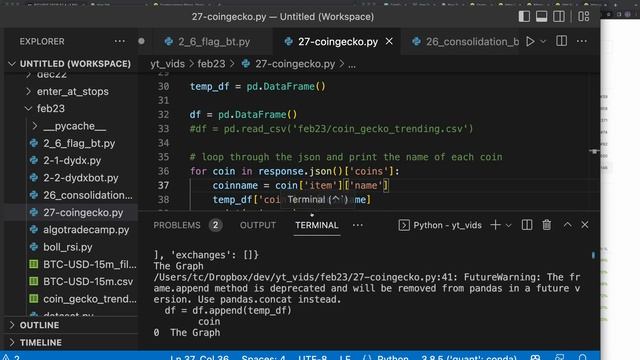Click the warnings count in the status bar
Screen dimensions: 640x360
pos(11,357)
